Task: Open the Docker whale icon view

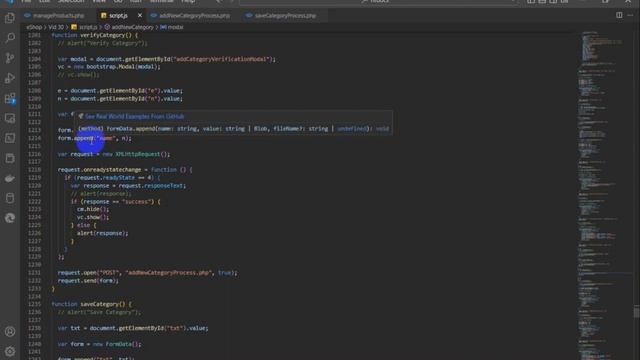Action: [10, 178]
